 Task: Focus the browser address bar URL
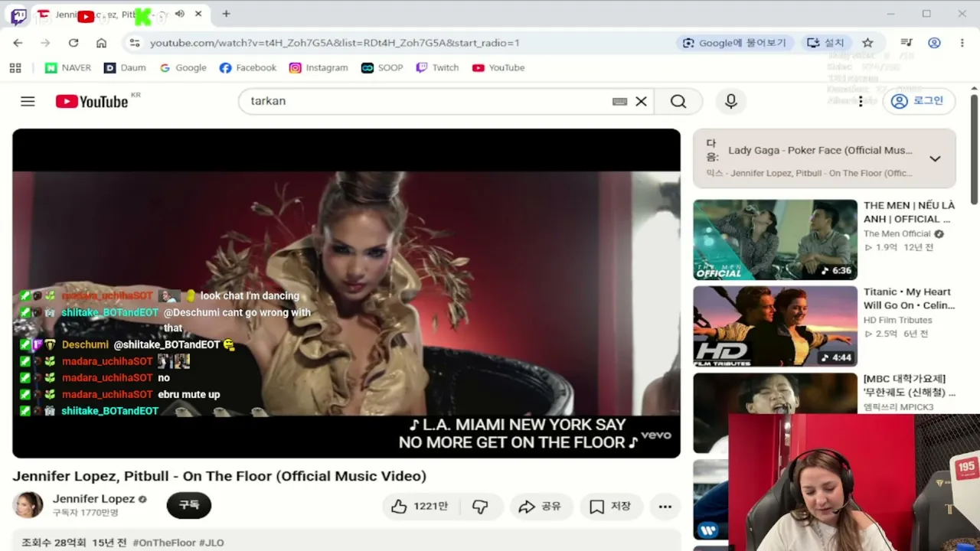click(x=335, y=43)
